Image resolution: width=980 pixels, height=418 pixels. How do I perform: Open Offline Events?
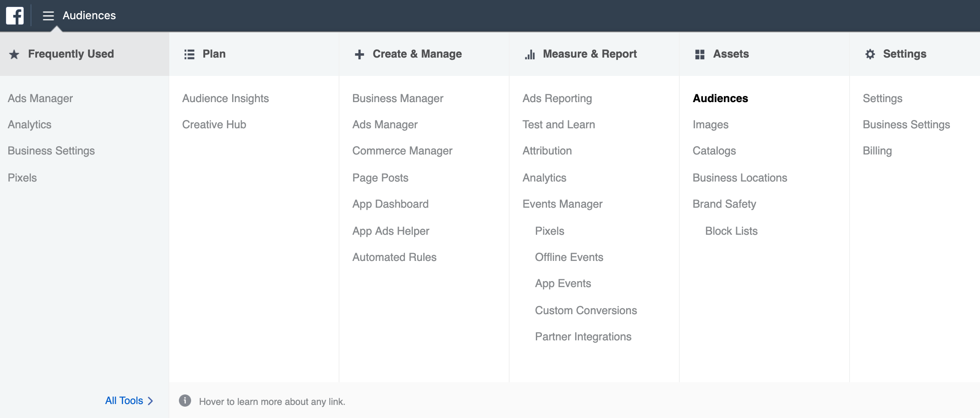[569, 257]
